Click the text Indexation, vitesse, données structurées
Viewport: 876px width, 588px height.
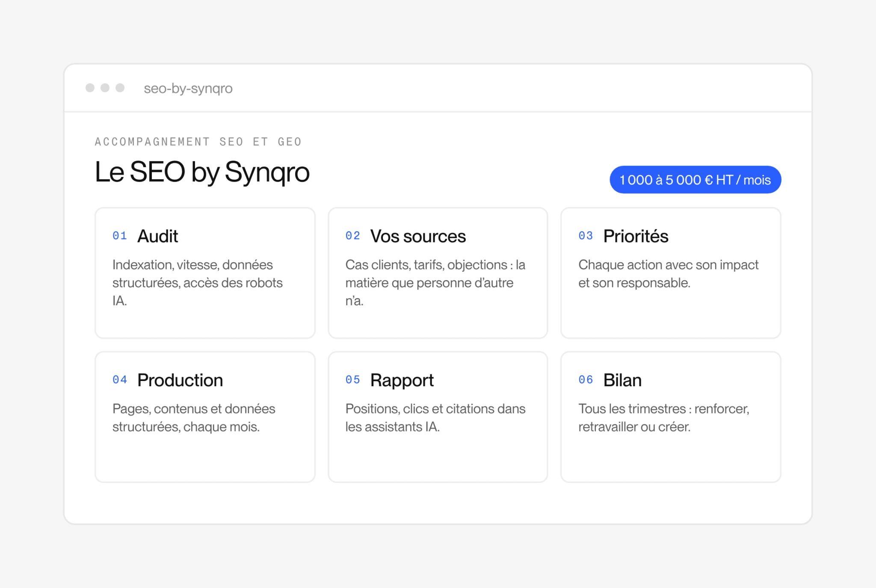[x=192, y=274]
